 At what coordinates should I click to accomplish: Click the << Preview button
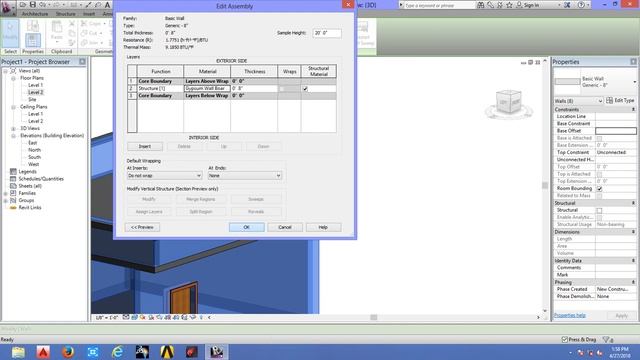coord(142,227)
